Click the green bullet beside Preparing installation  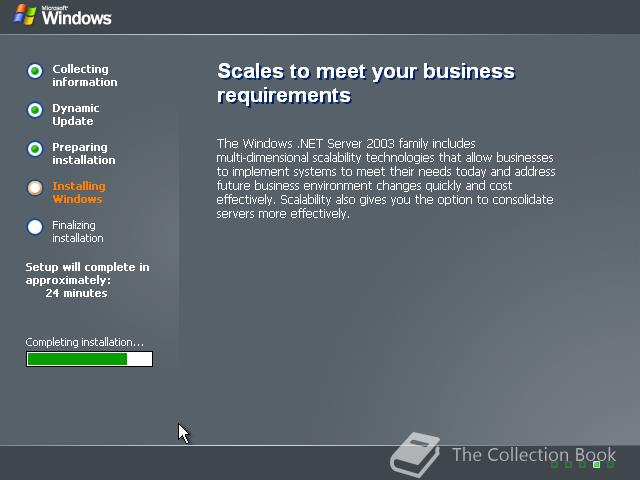[35, 149]
